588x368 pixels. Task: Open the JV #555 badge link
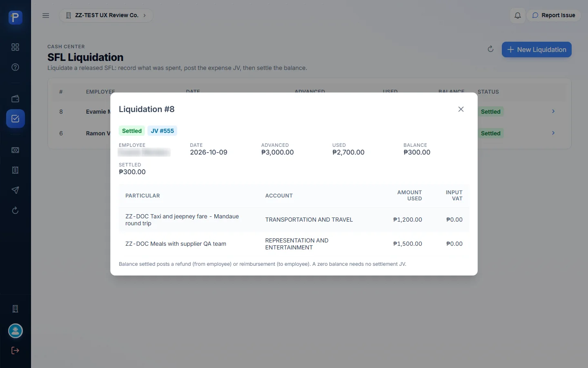[162, 131]
